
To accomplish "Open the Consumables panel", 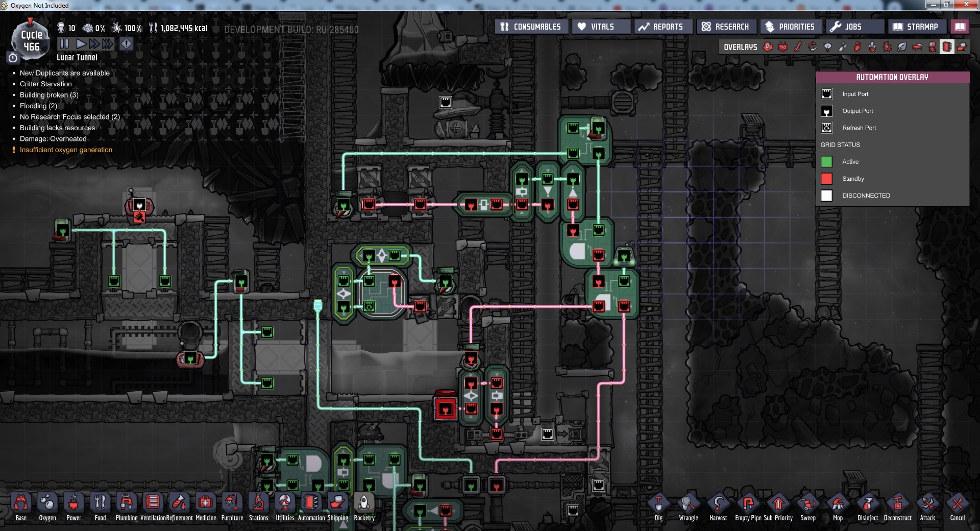I will (x=531, y=27).
